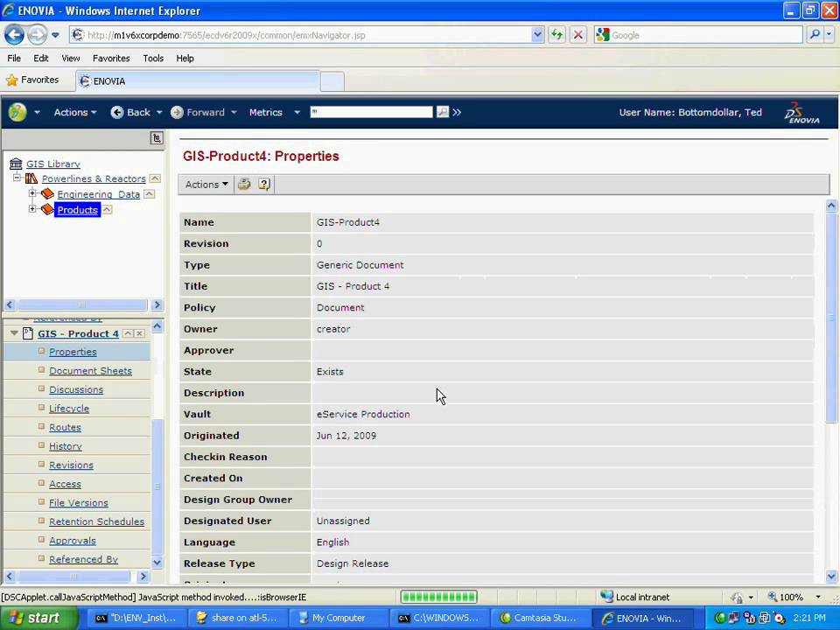Open History category
Screen dimensions: 840x630
click(66, 446)
